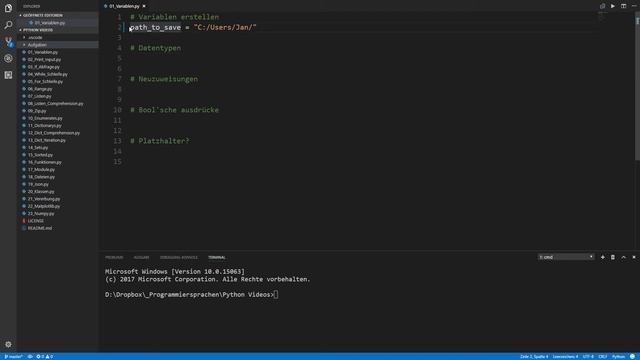Change indentation via Leerzeichen: 4 status item

pyautogui.click(x=565, y=357)
